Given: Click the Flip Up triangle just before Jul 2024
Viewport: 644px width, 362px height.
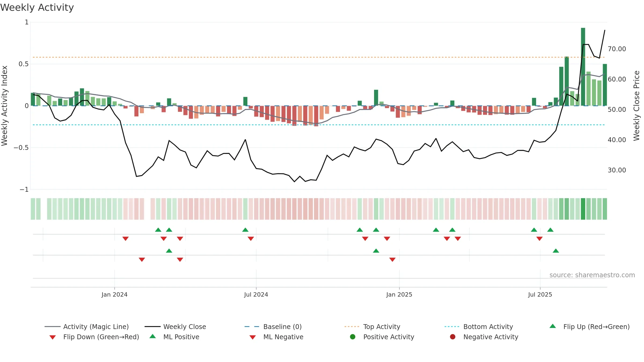Looking at the screenshot, I should [x=245, y=230].
